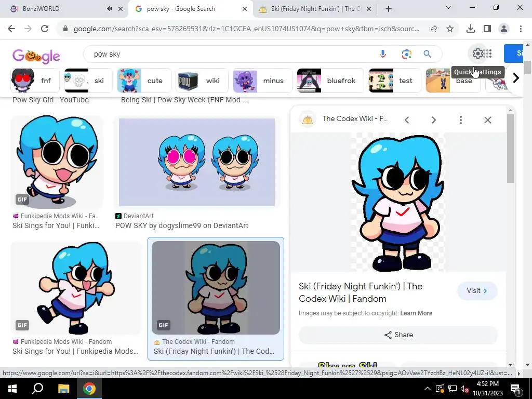This screenshot has height=399, width=532.
Task: Open Windows taskbar search
Action: click(x=37, y=389)
